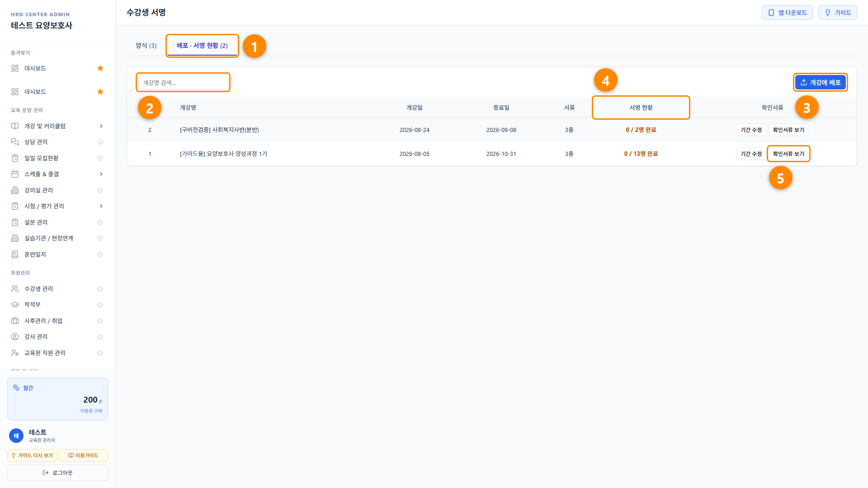Unfavorite the second 대시보드 filled star
Screen dimensions: 868x488
pos(100,92)
